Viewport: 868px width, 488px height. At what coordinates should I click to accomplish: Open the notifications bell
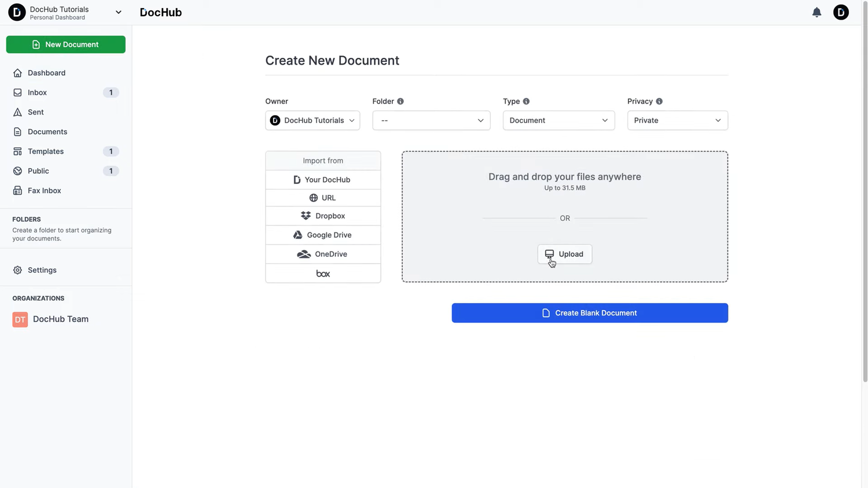[x=816, y=12]
